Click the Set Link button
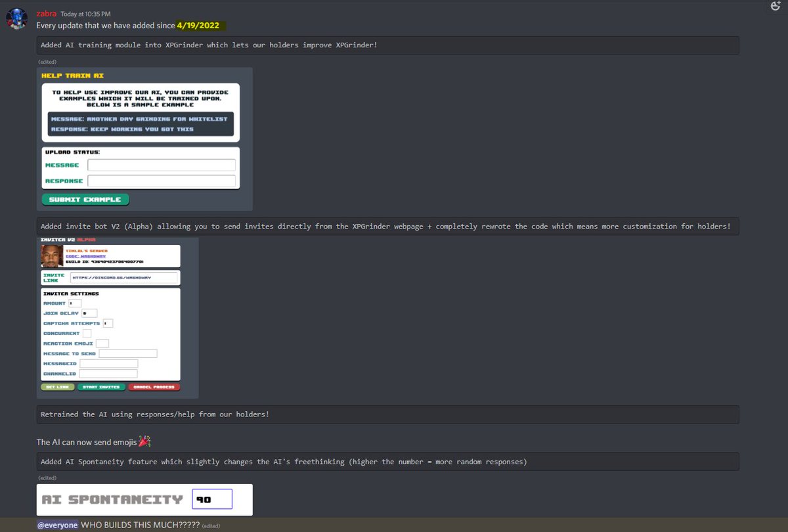This screenshot has width=788, height=532. (58, 387)
